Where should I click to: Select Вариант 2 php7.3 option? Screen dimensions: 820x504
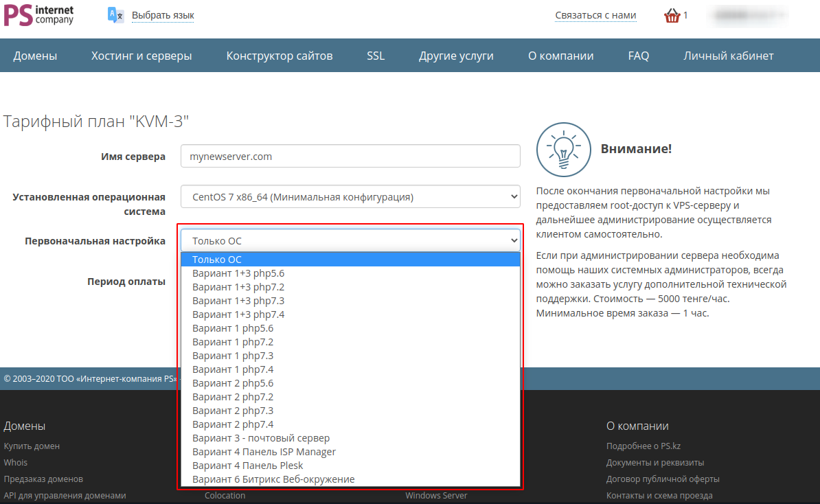tap(350, 411)
